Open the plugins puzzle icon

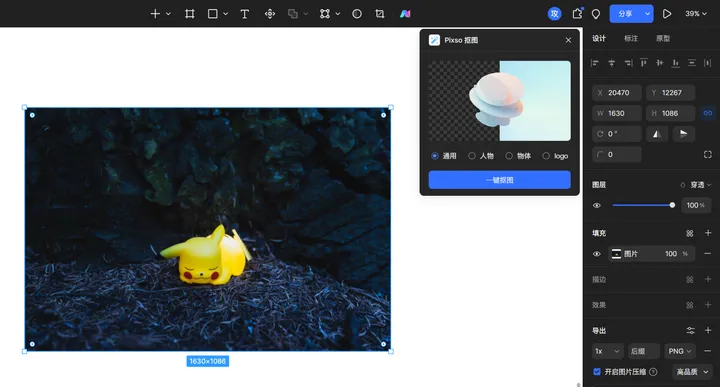pyautogui.click(x=578, y=14)
